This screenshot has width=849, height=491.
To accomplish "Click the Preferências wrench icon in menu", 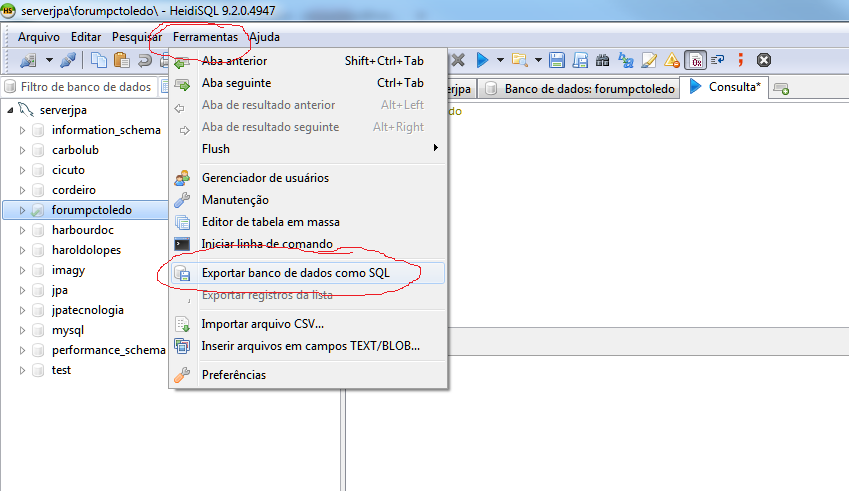I will coord(182,375).
